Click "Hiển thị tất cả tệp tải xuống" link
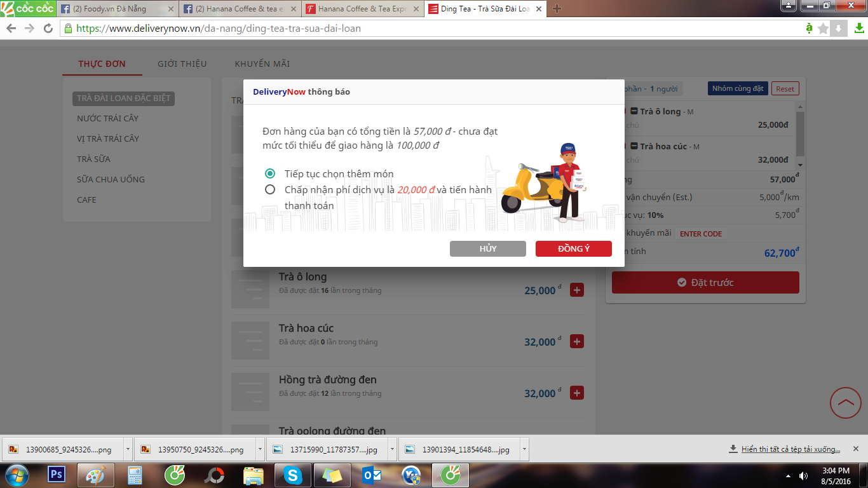Viewport: 868px width, 488px height. point(790,449)
